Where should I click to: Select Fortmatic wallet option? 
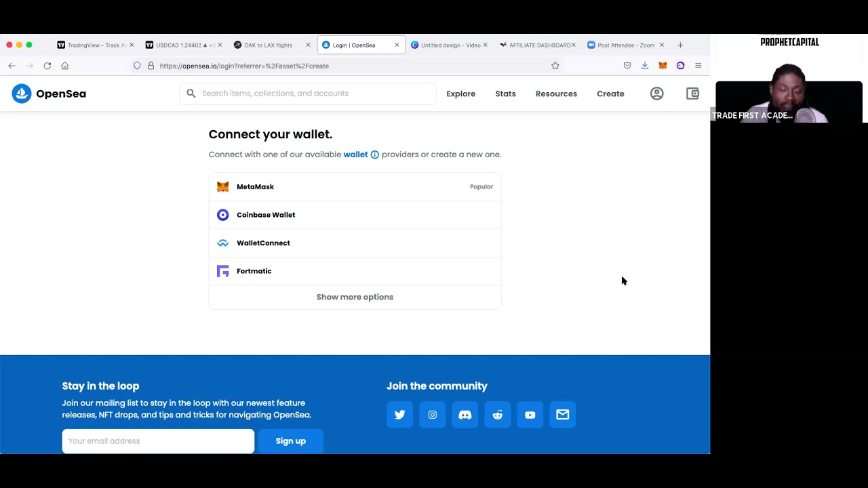click(x=355, y=271)
